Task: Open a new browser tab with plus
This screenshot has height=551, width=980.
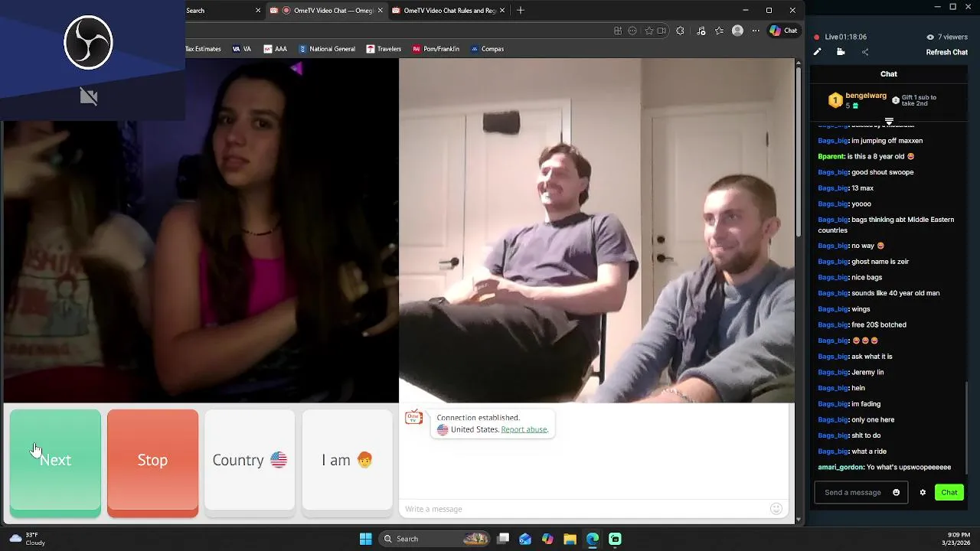Action: tap(521, 11)
